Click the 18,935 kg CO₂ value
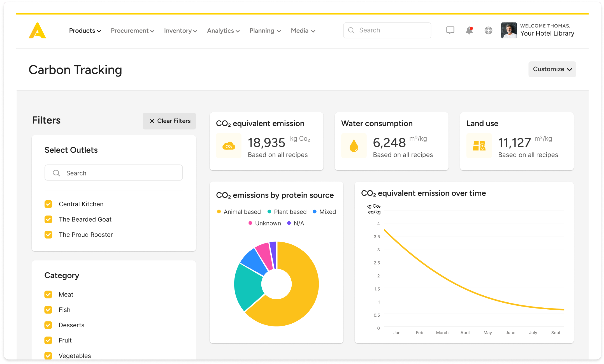The image size is (604, 364). pyautogui.click(x=266, y=143)
